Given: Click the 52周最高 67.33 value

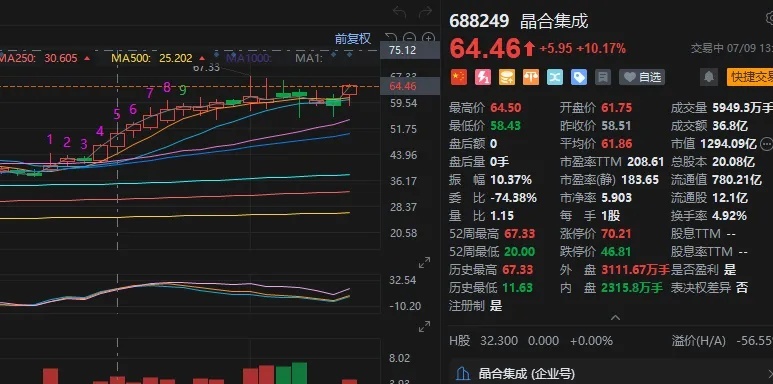Looking at the screenshot, I should click(519, 234).
